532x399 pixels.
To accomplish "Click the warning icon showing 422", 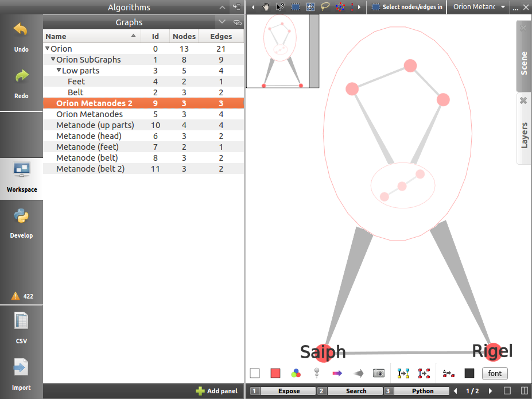I will point(16,296).
